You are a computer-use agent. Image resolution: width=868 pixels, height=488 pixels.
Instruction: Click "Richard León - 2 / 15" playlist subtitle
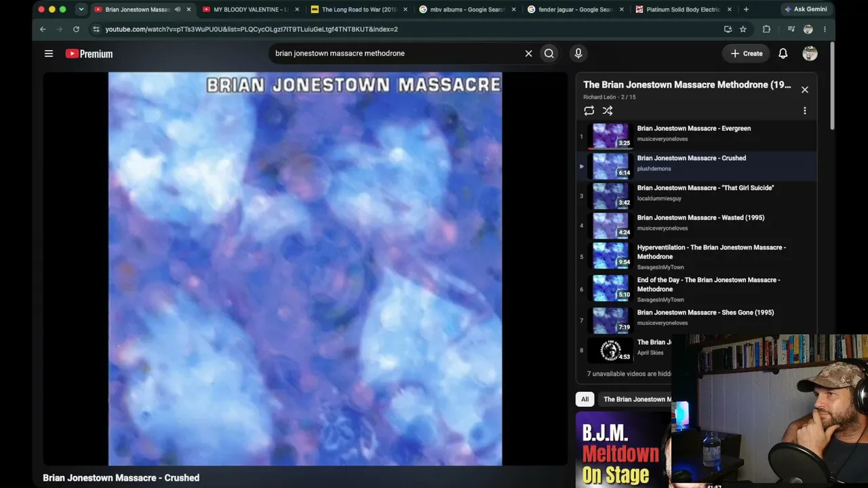[610, 97]
